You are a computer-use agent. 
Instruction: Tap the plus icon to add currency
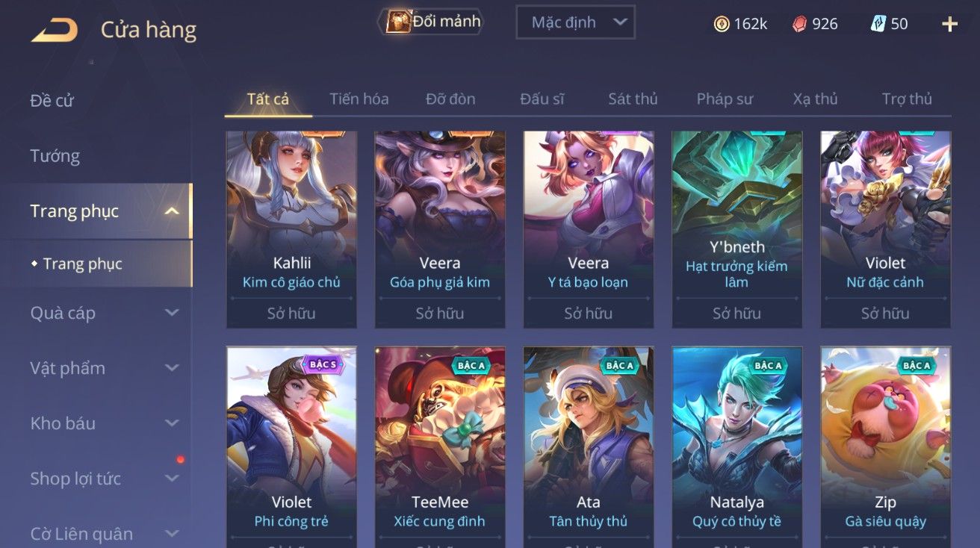point(949,24)
